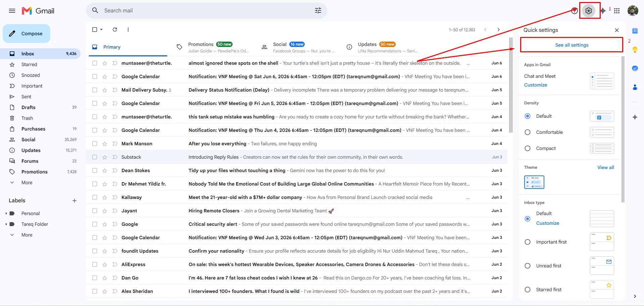Show search options filter icon

pos(318,10)
